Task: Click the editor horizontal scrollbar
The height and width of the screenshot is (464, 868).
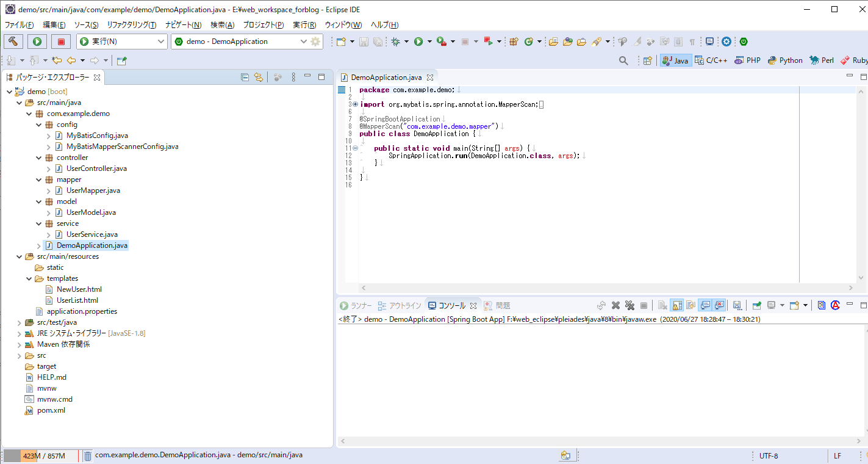Action: (x=607, y=288)
